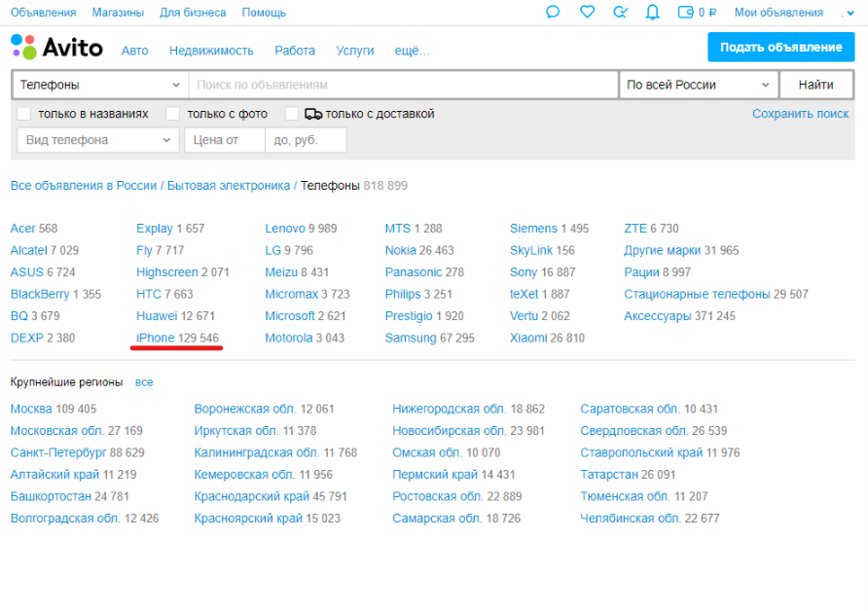The height and width of the screenshot is (611, 868).
Task: Open Магазины top menu item
Action: tap(118, 13)
